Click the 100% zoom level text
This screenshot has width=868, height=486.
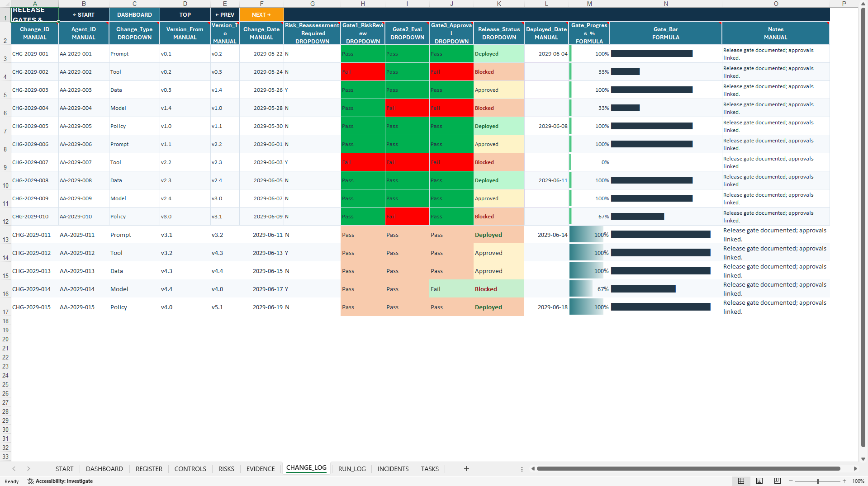(x=858, y=481)
